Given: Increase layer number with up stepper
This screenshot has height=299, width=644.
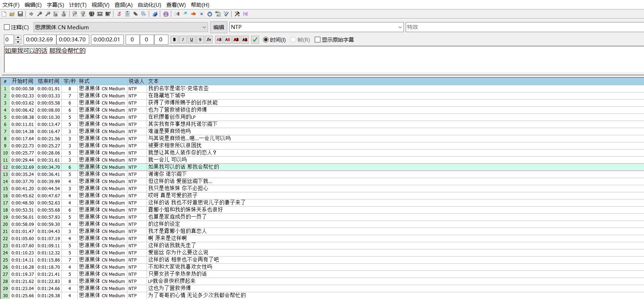Looking at the screenshot, I should pyautogui.click(x=18, y=37).
